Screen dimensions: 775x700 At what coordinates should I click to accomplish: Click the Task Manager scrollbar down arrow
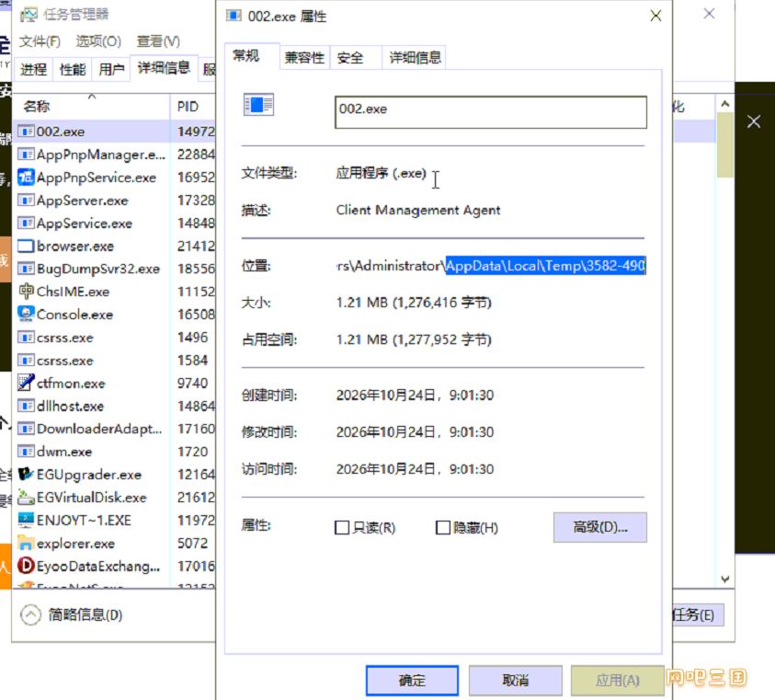click(x=724, y=579)
